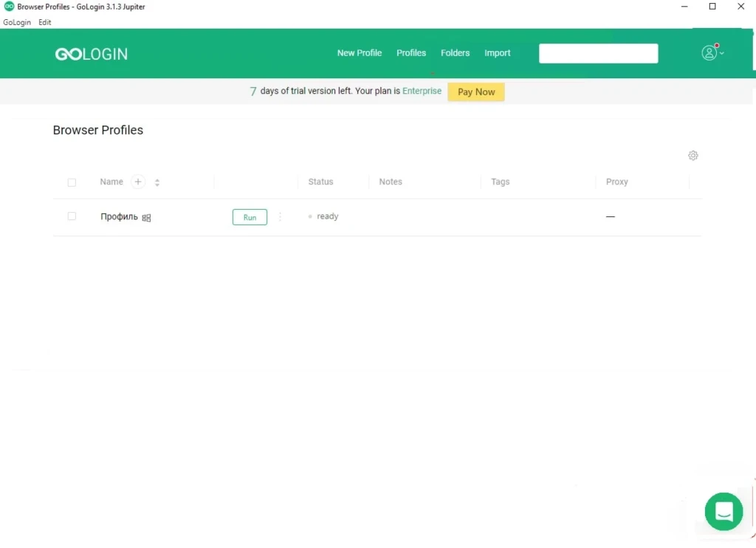Run the Профиль browser profile
The height and width of the screenshot is (548, 756).
(250, 217)
